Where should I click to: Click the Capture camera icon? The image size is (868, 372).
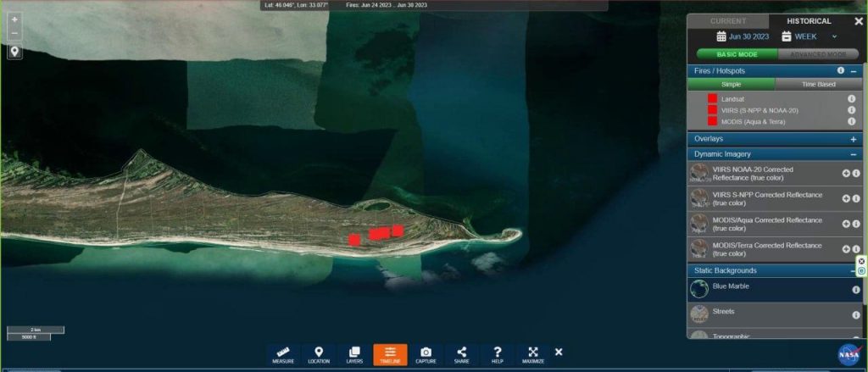click(426, 354)
